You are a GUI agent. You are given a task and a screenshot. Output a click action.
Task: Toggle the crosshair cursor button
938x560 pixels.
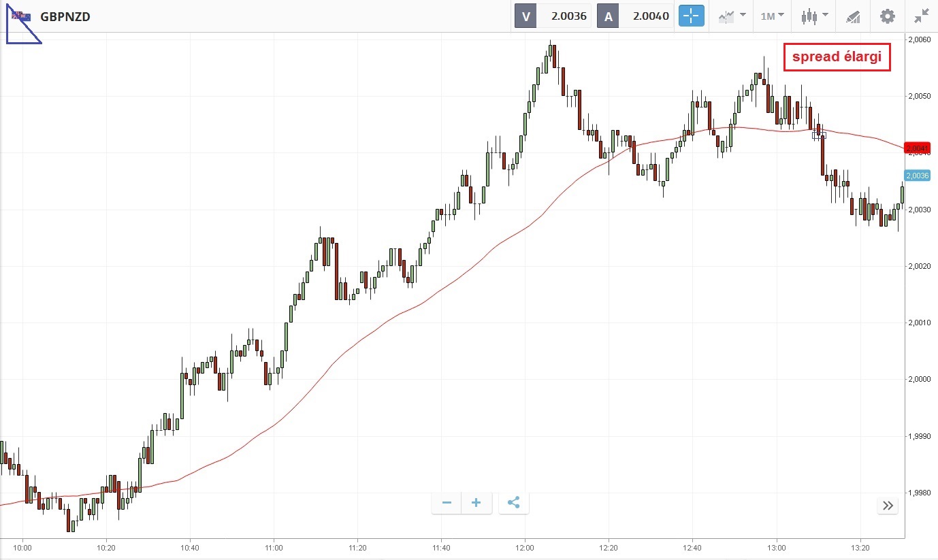coord(691,16)
